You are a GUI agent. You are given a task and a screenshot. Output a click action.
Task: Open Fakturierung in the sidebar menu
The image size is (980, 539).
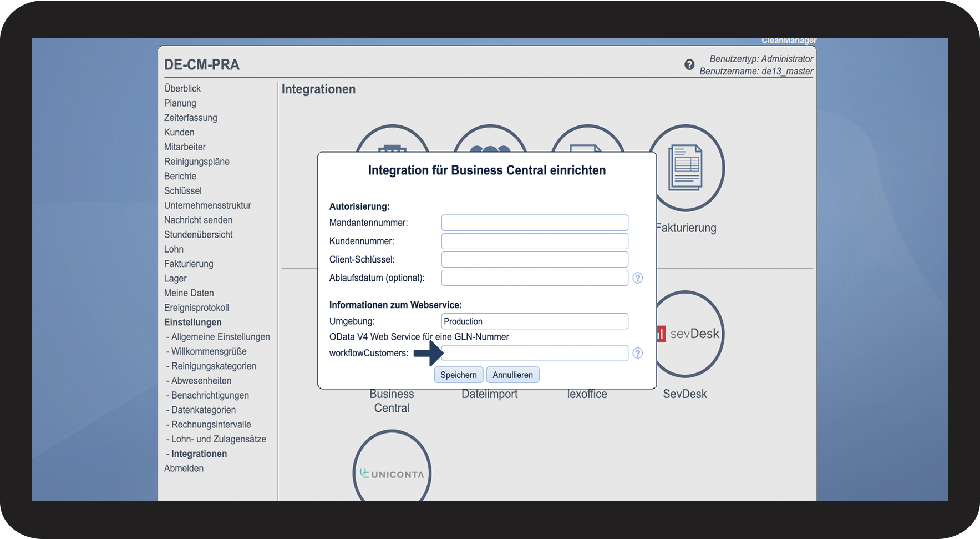pos(189,264)
